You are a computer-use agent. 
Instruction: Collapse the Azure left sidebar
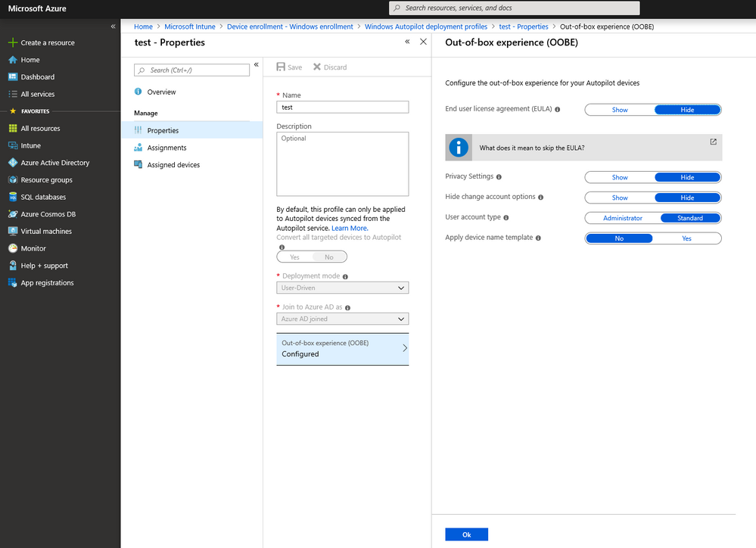coord(113,26)
